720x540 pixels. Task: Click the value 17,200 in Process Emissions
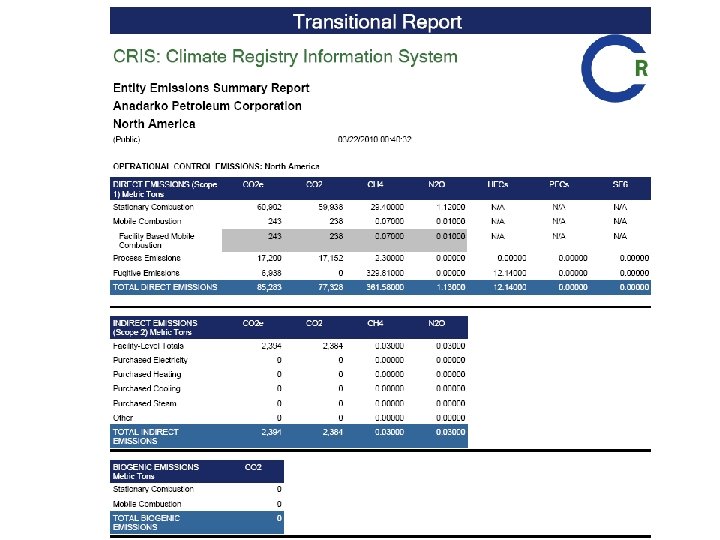point(269,258)
